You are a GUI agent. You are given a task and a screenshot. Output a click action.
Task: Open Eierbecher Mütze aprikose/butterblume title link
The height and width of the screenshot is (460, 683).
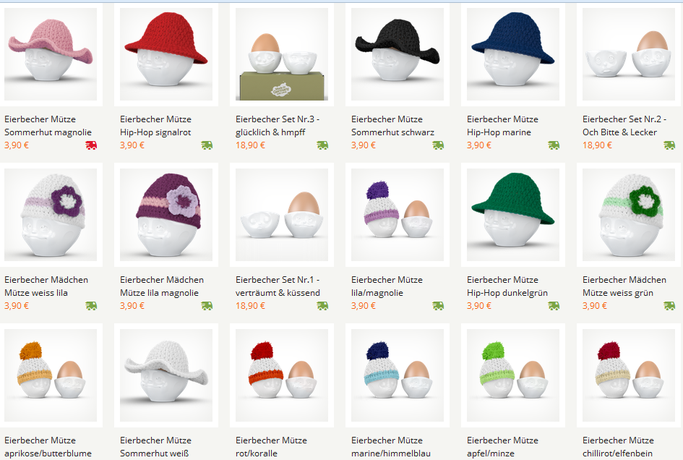pyautogui.click(x=48, y=447)
